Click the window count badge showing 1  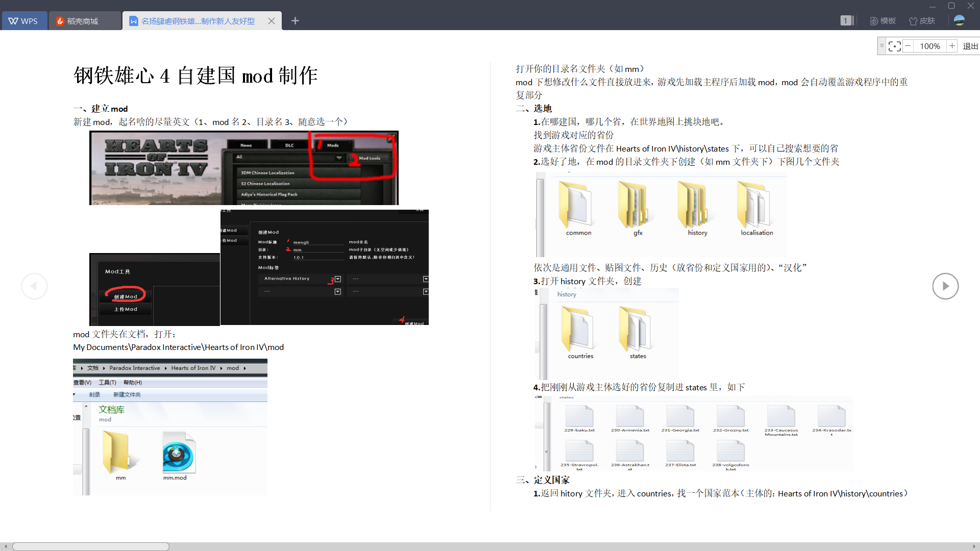click(846, 20)
